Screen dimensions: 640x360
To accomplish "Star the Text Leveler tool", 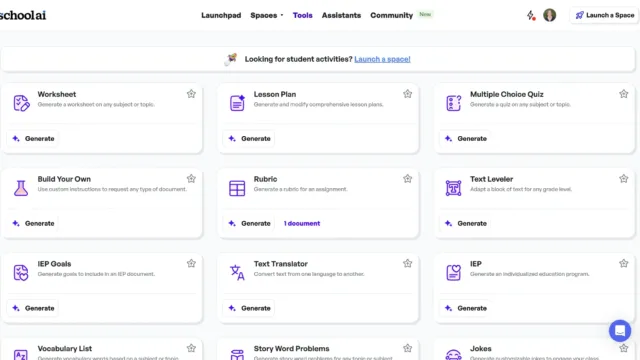I will point(623,178).
